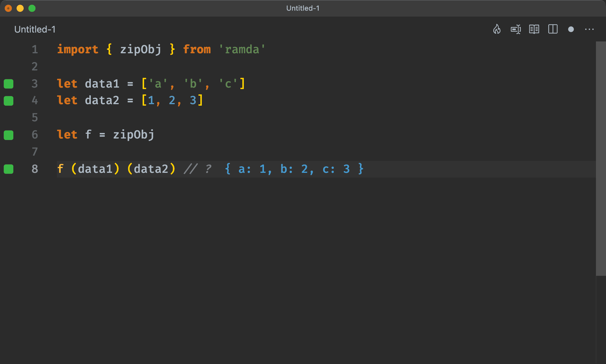Click the 'data1' variable on line 3

pyautogui.click(x=102, y=84)
